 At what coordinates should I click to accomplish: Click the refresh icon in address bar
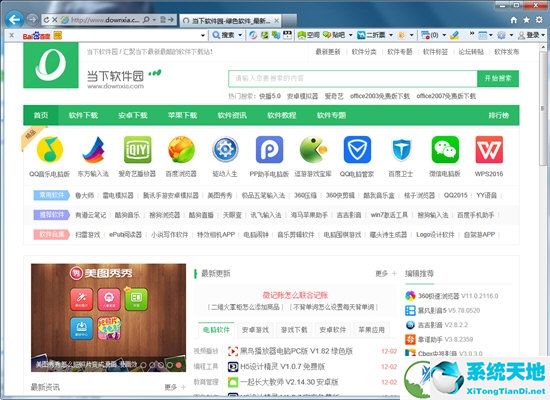(46, 20)
